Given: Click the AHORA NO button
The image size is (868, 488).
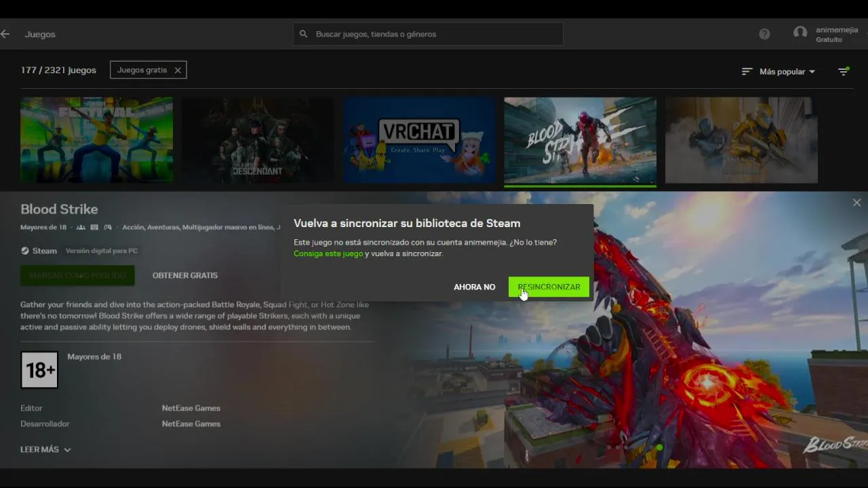Looking at the screenshot, I should (x=475, y=287).
